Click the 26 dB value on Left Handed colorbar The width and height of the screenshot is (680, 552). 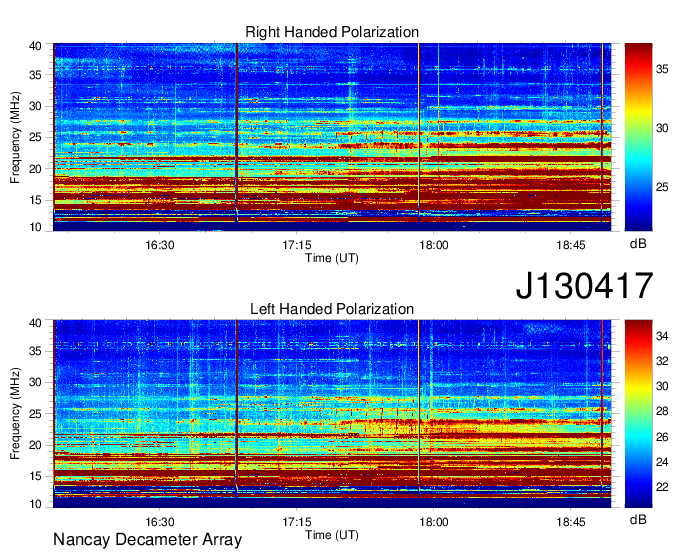(662, 437)
